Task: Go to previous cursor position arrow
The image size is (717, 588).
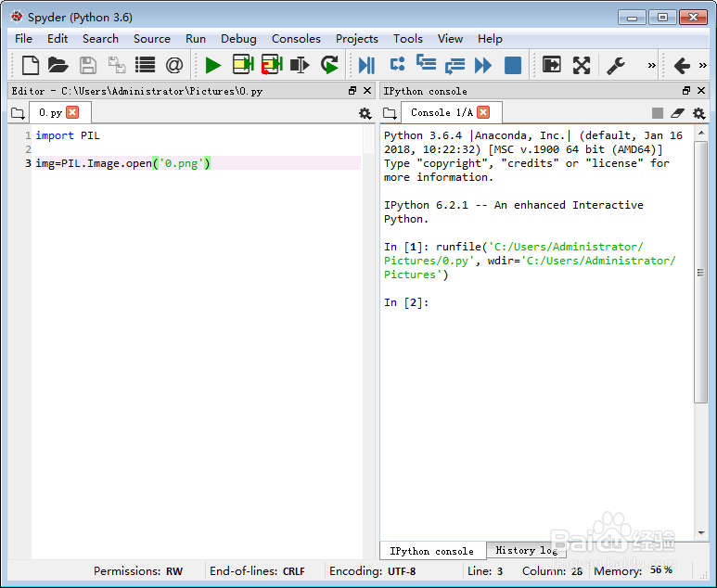Action: [682, 65]
